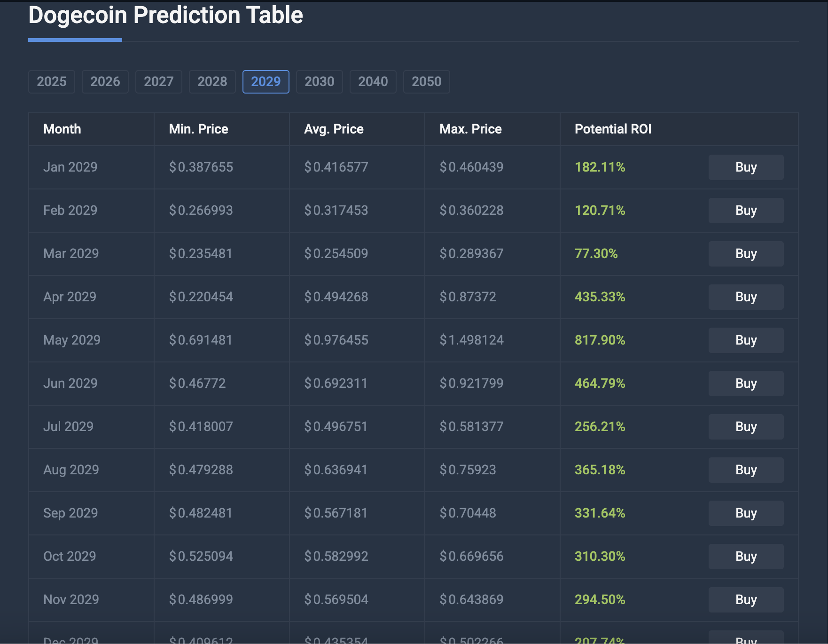Open the 2027 prediction tab
828x644 pixels.
coord(158,81)
